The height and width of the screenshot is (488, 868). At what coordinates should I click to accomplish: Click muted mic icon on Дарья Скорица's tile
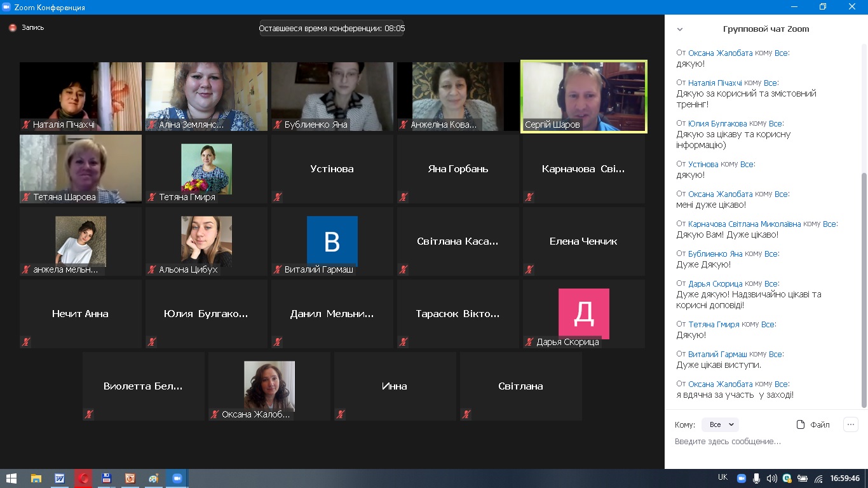(529, 342)
